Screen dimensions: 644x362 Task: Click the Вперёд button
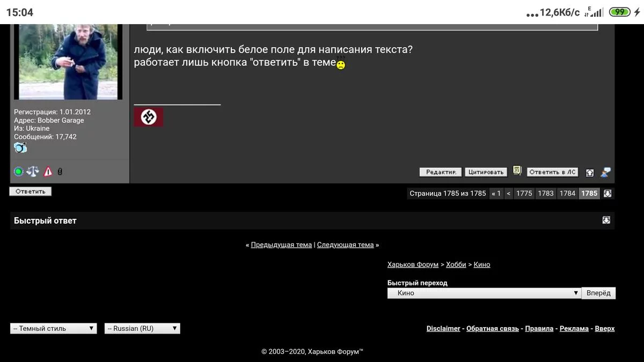(598, 293)
